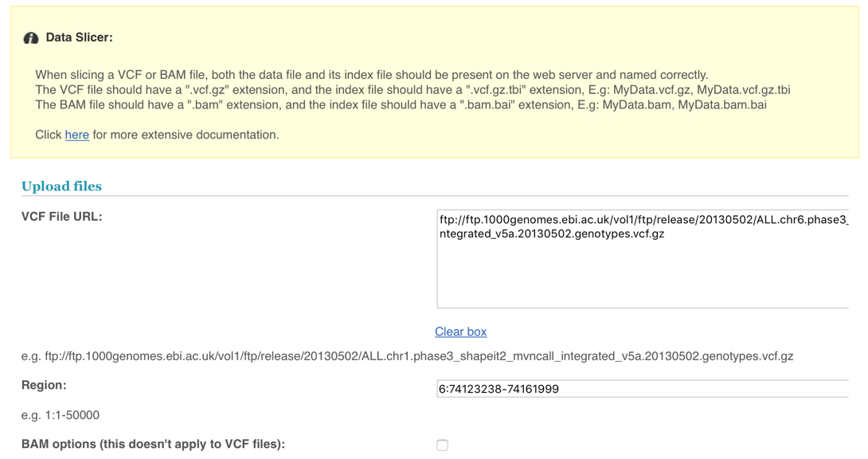Click the Clear box link
This screenshot has width=868, height=459.
point(460,331)
